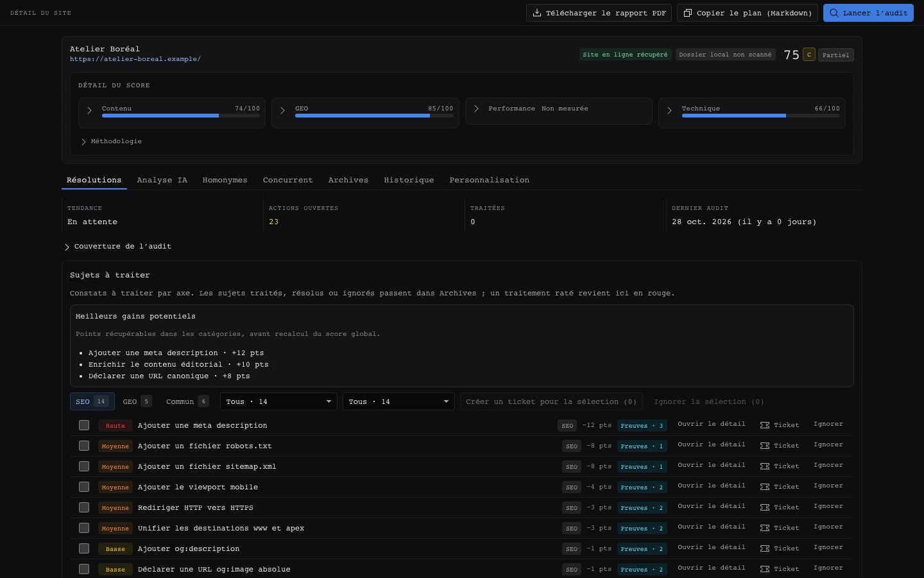
Task: Open the second Tous · 14 dropdown
Action: click(x=398, y=401)
